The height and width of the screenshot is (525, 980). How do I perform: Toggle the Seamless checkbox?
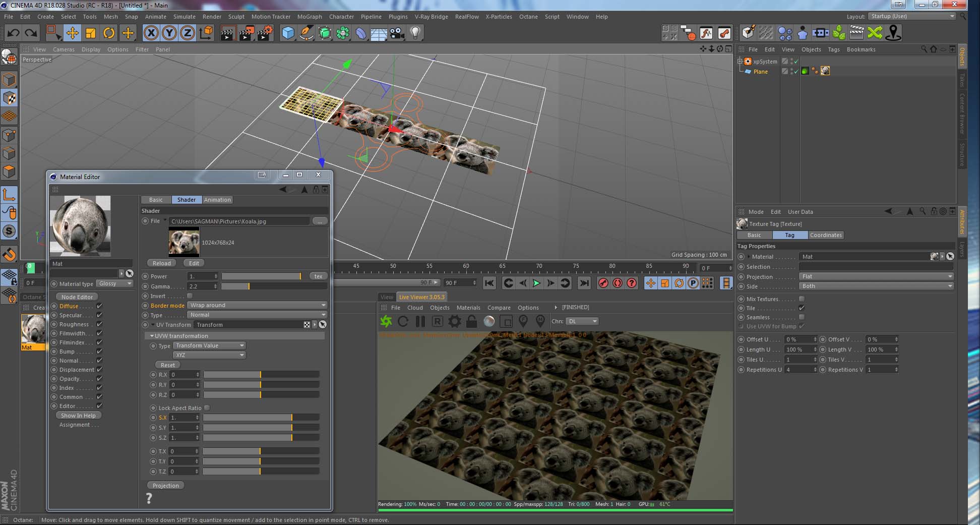pos(802,317)
